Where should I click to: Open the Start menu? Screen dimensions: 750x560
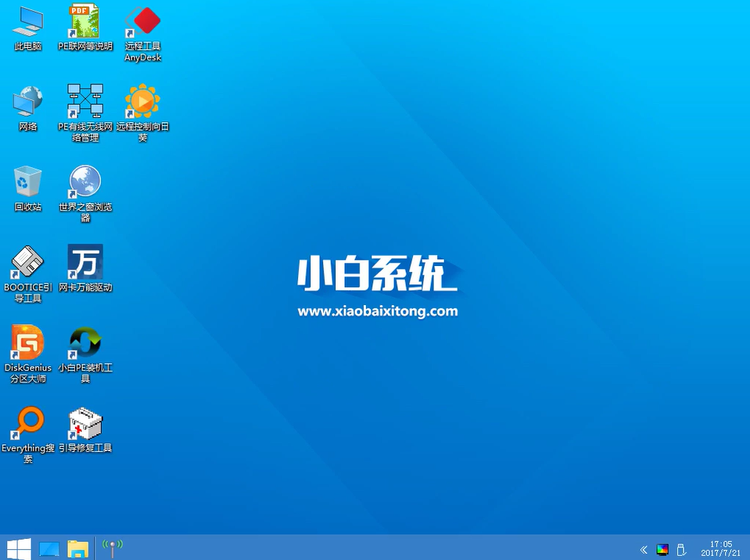coord(16,548)
